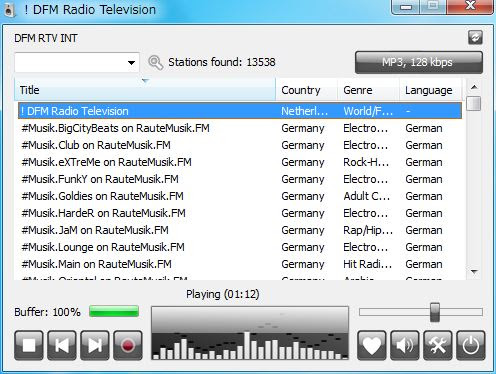Click Rap/Hip... genre of #Musik.JaM
The width and height of the screenshot is (496, 374).
click(x=368, y=230)
